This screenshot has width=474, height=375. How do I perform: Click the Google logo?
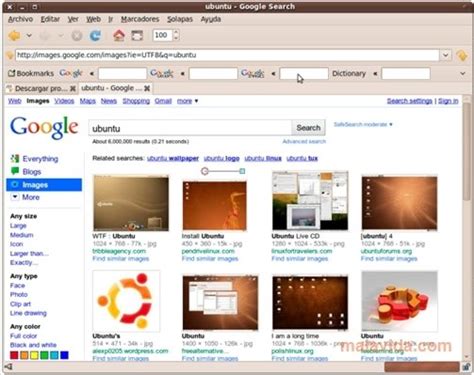pyautogui.click(x=44, y=127)
